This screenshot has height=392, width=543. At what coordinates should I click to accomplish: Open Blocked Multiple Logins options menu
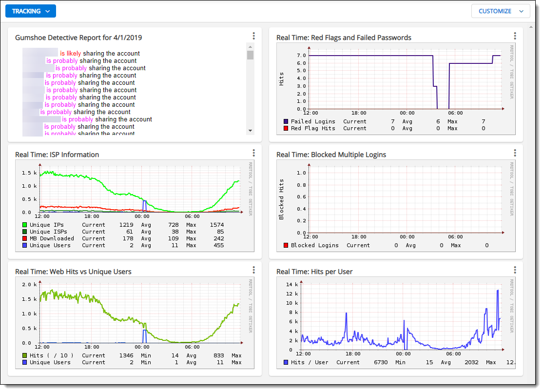click(515, 153)
